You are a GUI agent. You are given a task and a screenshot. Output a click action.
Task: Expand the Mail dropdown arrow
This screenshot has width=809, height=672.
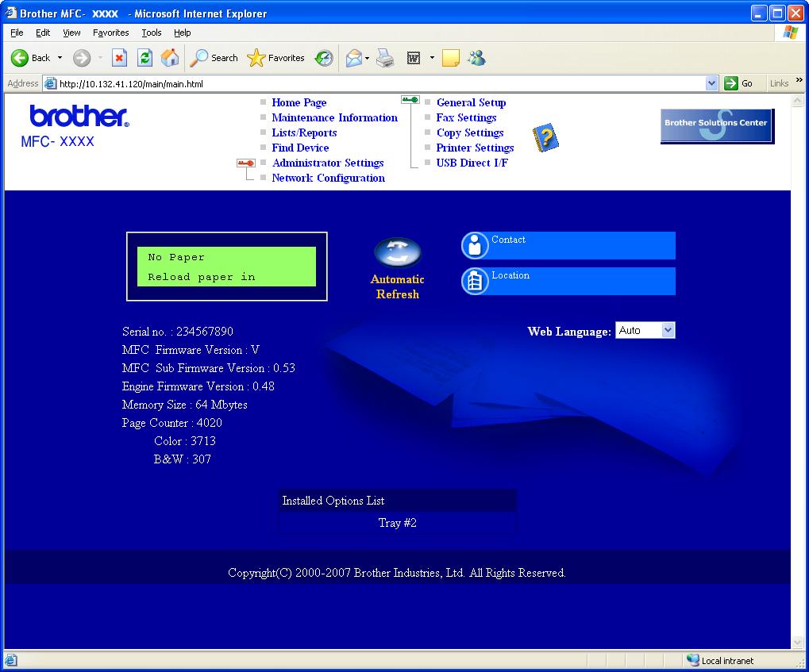tap(368, 58)
